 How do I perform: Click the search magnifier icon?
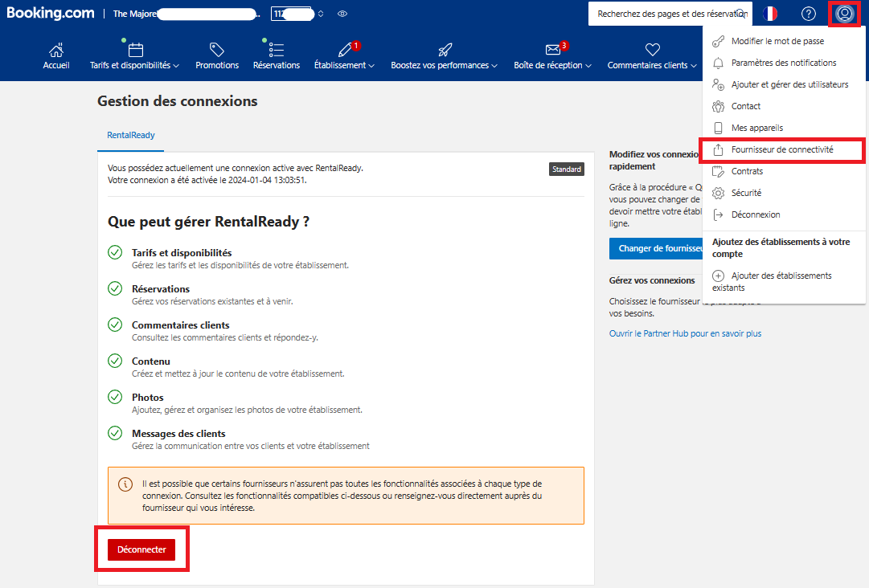(741, 14)
